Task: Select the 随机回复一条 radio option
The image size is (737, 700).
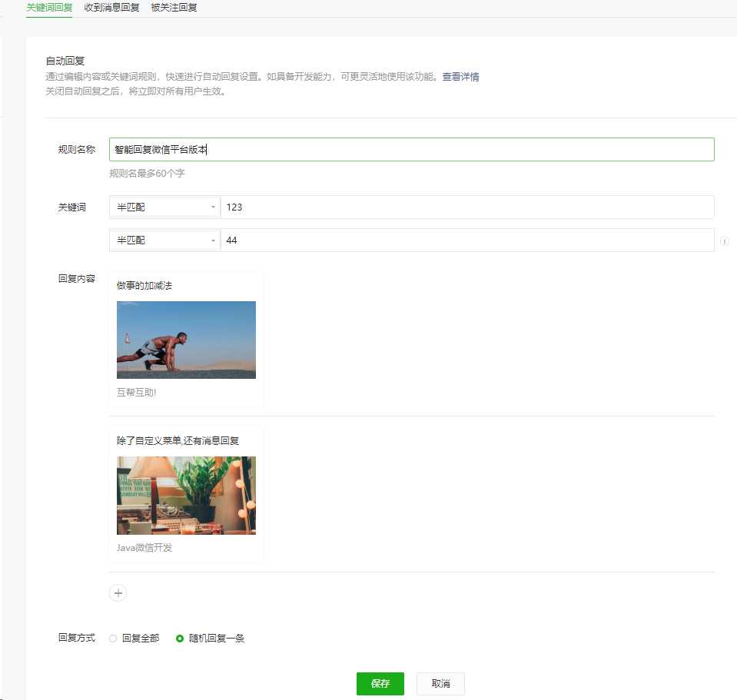Action: click(x=180, y=639)
